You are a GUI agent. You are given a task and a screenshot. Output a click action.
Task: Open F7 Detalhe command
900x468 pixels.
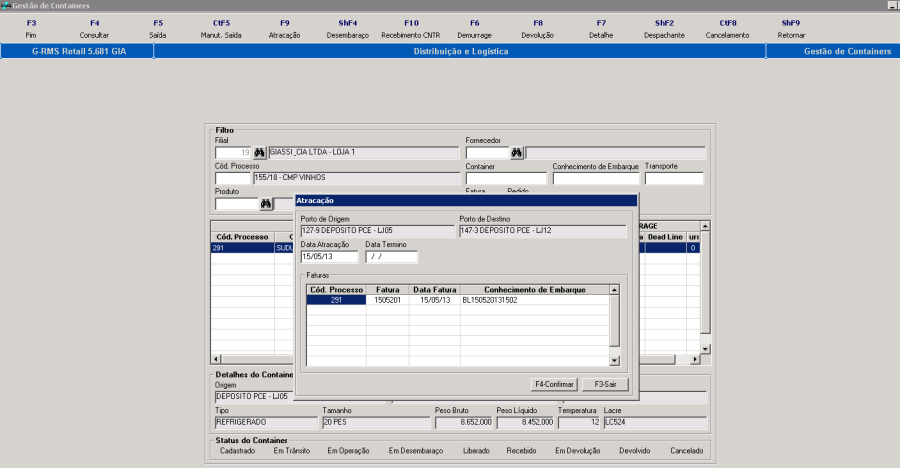pos(601,29)
